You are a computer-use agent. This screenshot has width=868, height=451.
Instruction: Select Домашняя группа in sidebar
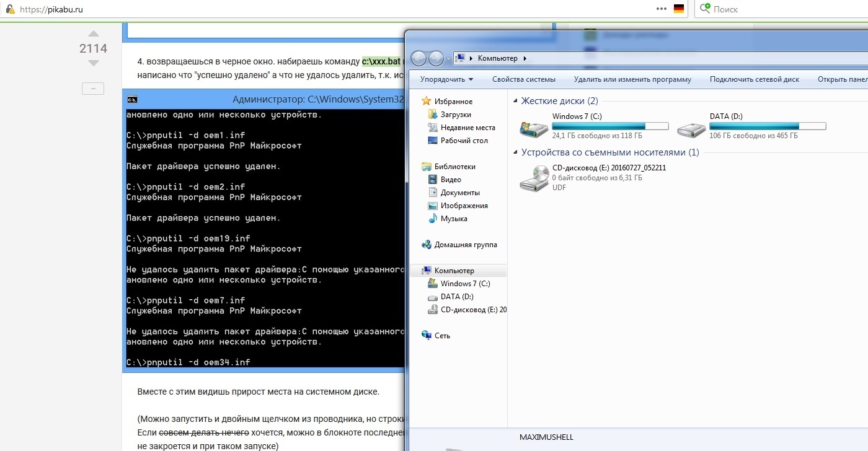(466, 245)
